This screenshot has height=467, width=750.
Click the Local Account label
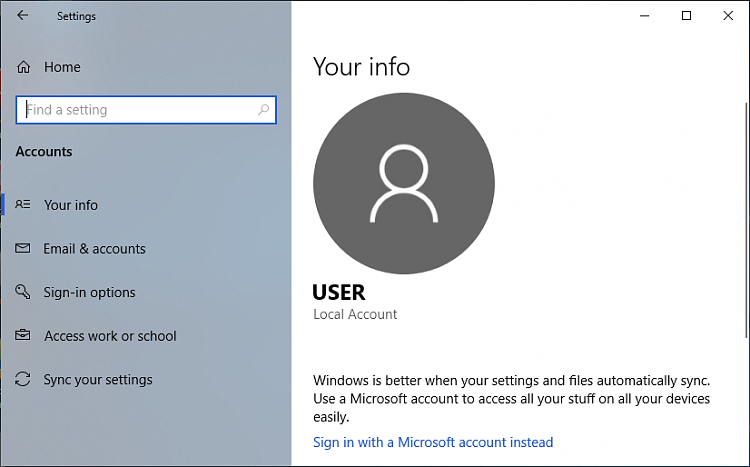(355, 314)
